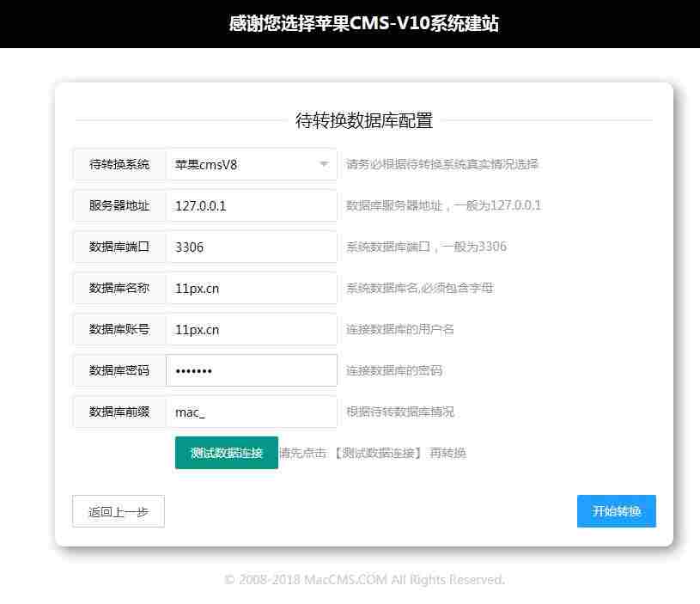Click the hint 请务必根据待转换系统真实情况选择
Screen dimensions: 700x604
pos(442,164)
